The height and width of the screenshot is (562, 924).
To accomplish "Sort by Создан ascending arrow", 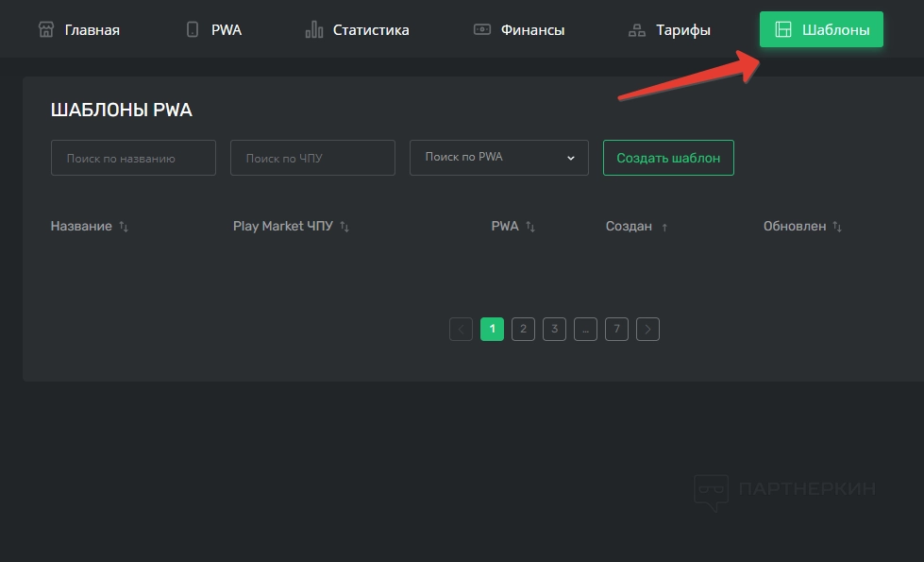I will (664, 228).
